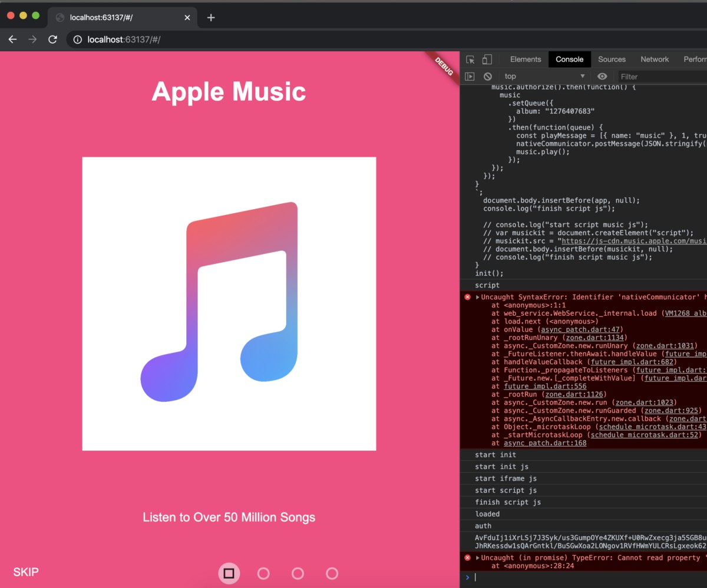
Task: Close the localhost:63137 browser tab
Action: [187, 18]
